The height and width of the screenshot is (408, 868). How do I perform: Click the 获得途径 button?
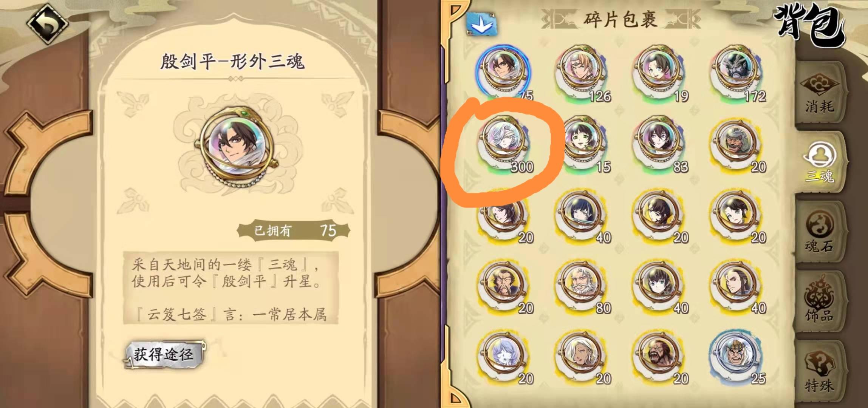[x=164, y=355]
